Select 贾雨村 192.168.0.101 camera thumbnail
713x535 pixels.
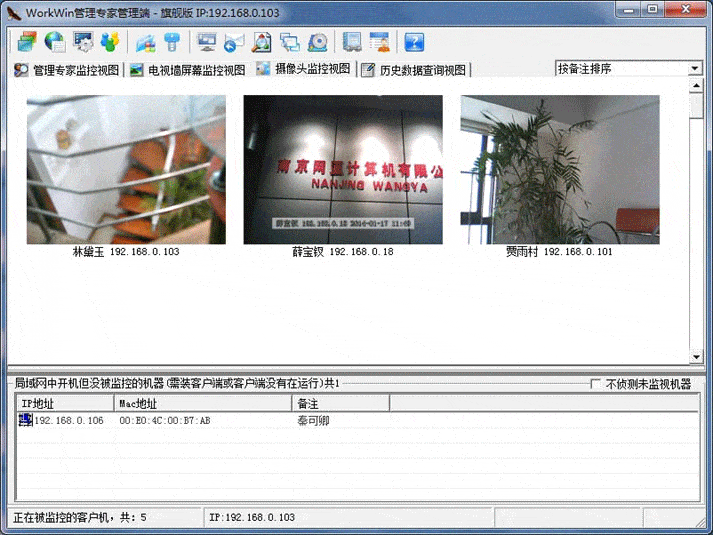pyautogui.click(x=560, y=170)
